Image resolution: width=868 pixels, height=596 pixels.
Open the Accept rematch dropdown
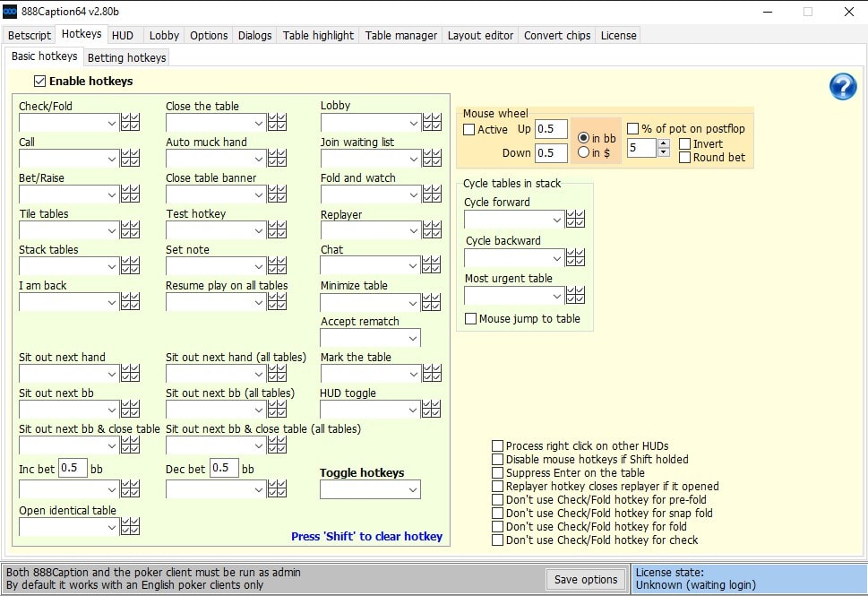(370, 338)
